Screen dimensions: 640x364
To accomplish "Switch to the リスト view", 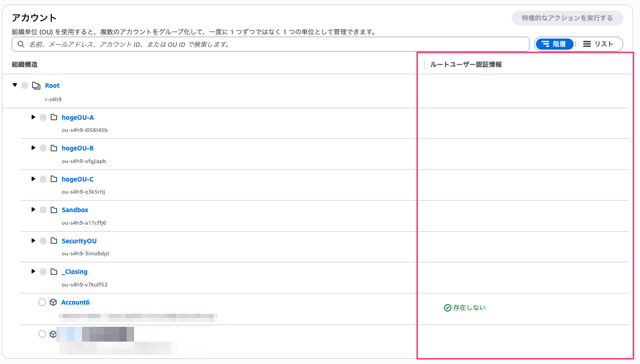I will point(598,44).
